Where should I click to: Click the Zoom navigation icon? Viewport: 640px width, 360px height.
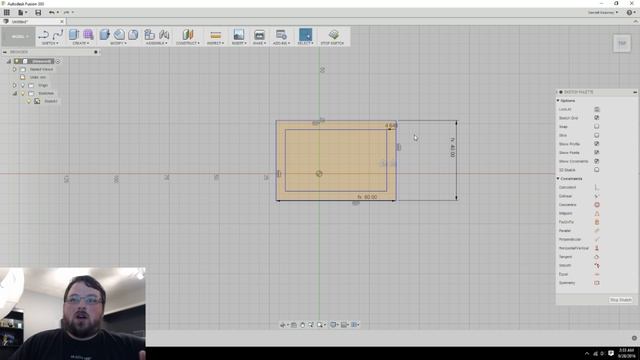pos(311,325)
